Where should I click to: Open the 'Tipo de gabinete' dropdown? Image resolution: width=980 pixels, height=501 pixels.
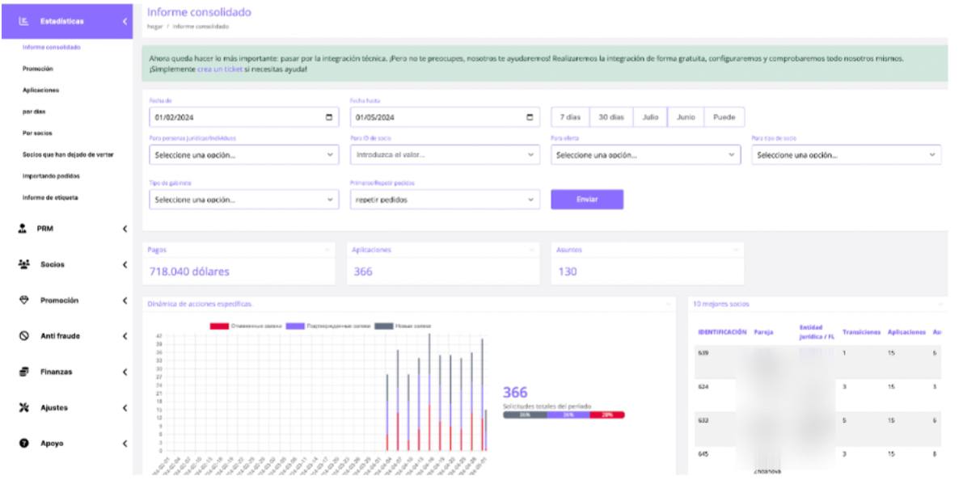pos(243,200)
